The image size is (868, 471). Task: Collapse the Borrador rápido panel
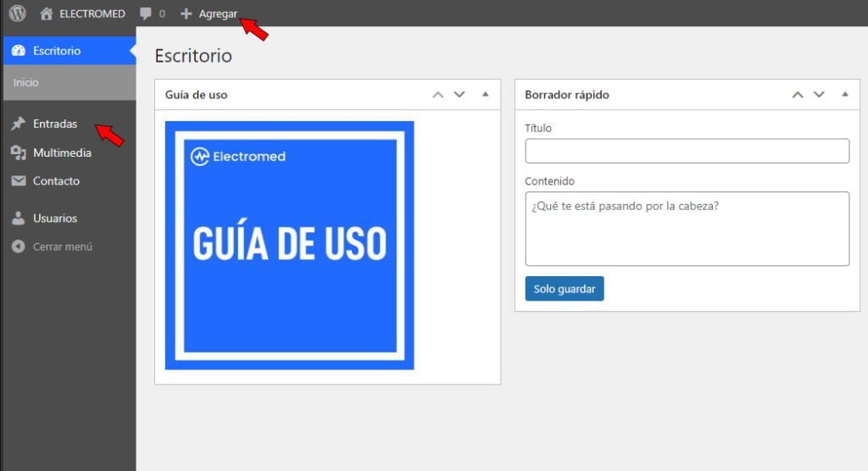pyautogui.click(x=845, y=94)
